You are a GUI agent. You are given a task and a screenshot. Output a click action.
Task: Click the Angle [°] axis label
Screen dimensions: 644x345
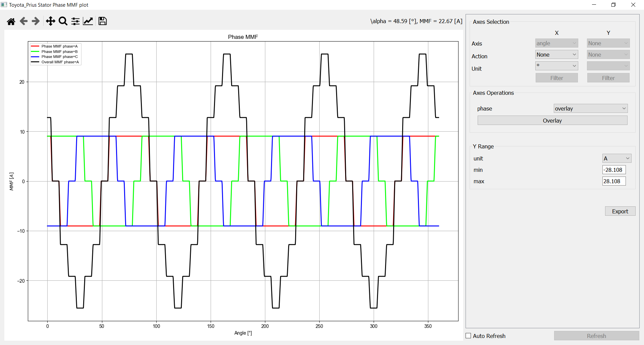[x=243, y=333]
